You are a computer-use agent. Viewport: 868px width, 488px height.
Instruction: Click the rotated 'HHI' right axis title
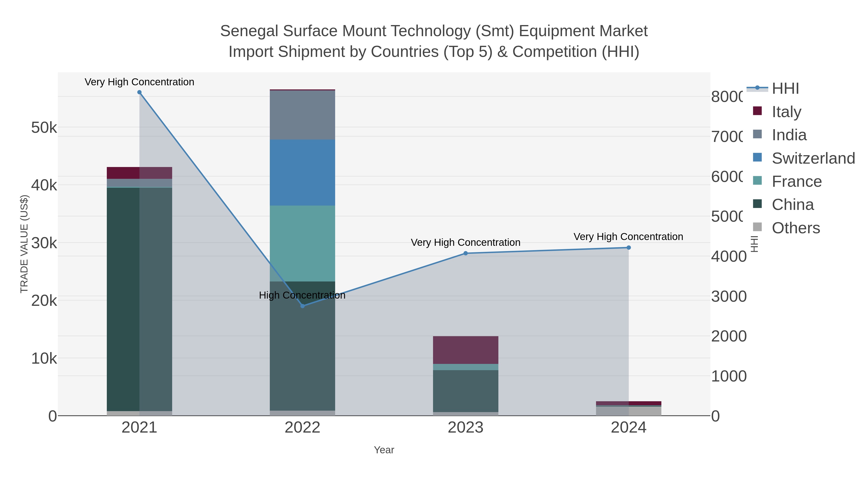click(754, 244)
